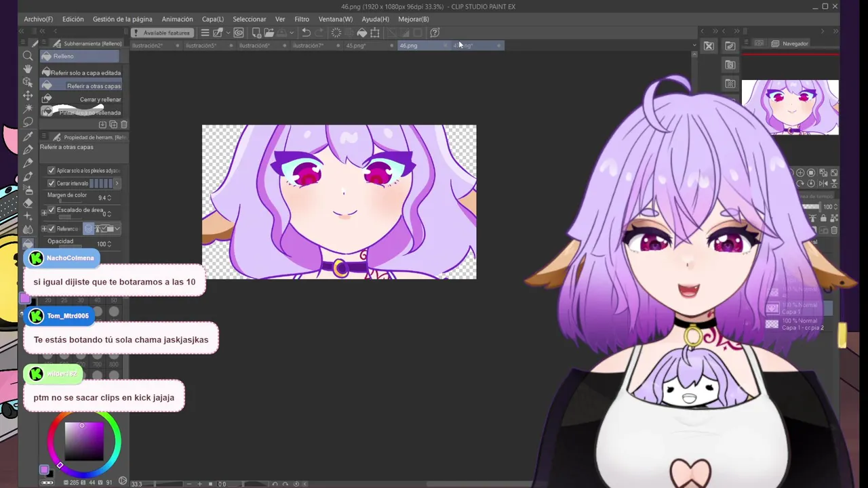Select the Eyedropper tool
Screen dimensions: 868x488
[28, 136]
